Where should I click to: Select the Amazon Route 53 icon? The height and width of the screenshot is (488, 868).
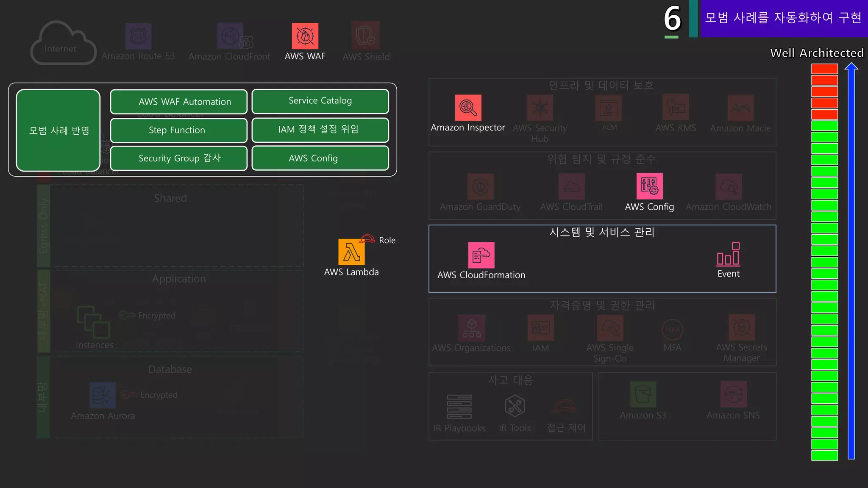(138, 36)
